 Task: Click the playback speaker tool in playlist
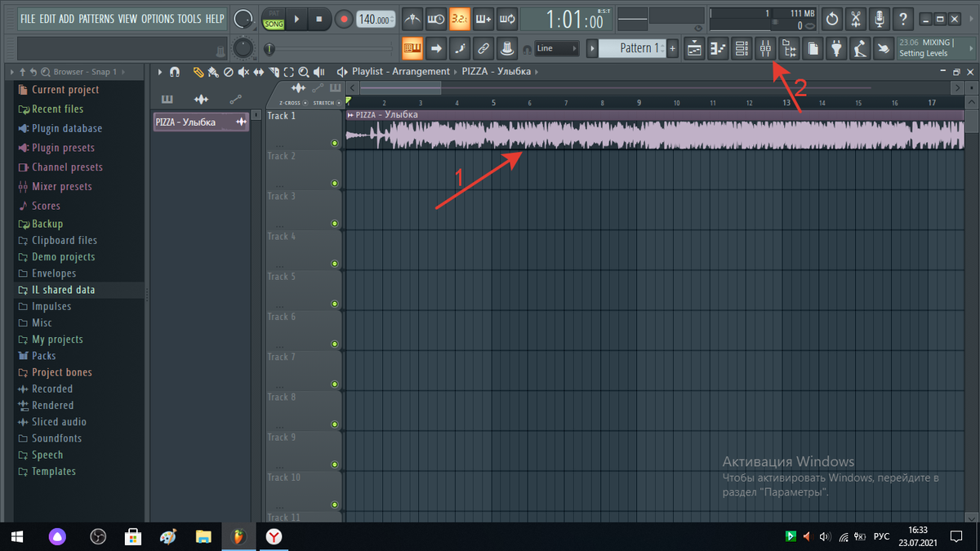point(319,72)
